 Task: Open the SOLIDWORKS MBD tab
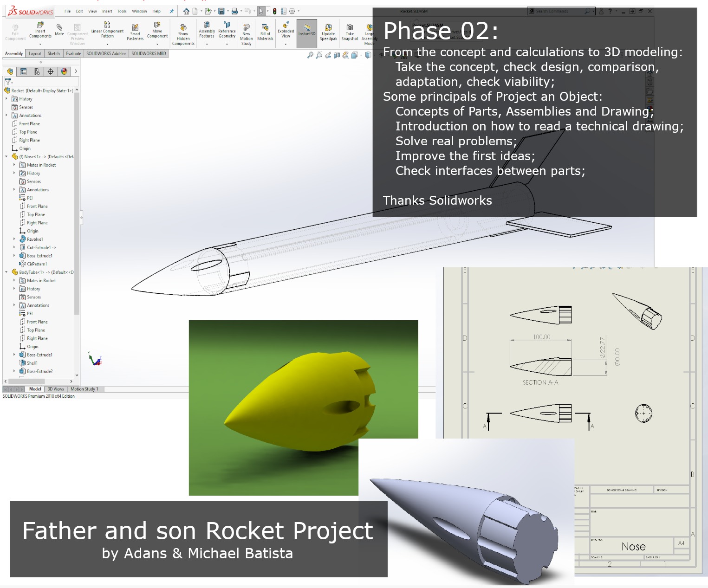click(149, 53)
